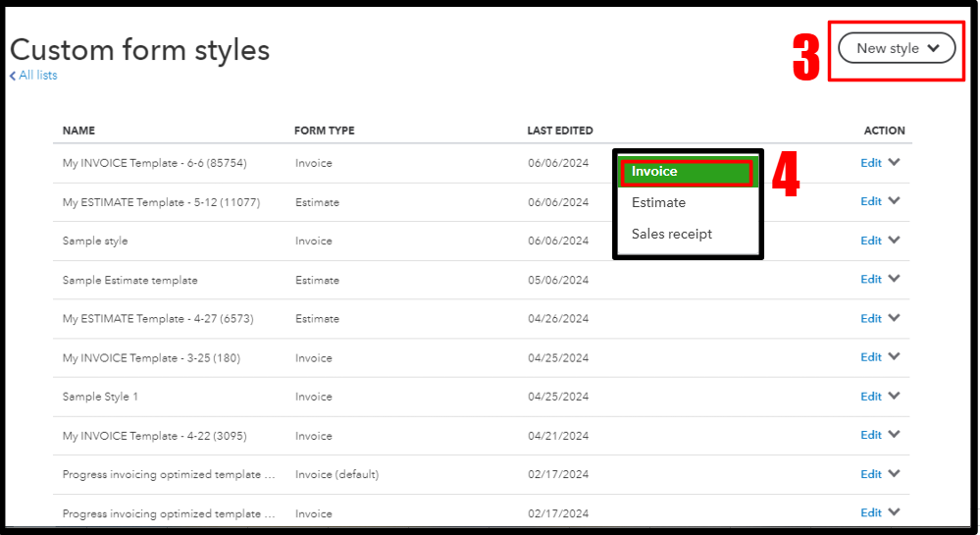Edit My ESTIMATE Template - 4-27 (6573)
This screenshot has width=980, height=535.
click(870, 318)
